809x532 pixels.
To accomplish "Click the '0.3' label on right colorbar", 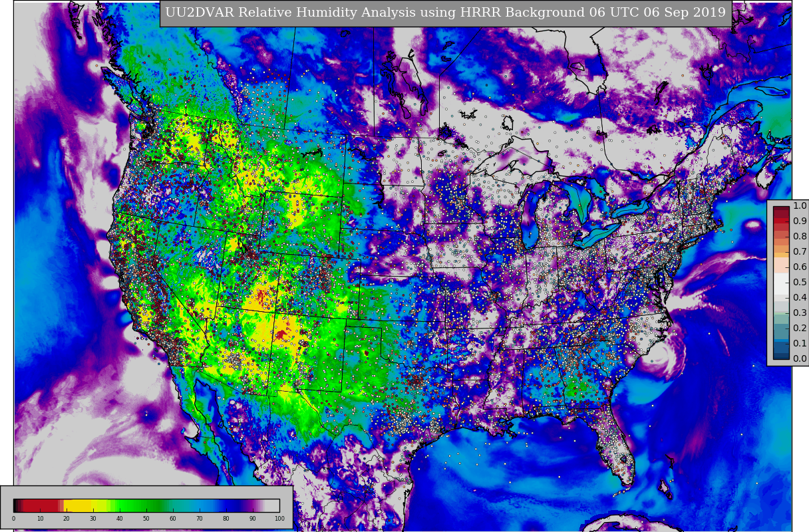I will click(x=800, y=313).
